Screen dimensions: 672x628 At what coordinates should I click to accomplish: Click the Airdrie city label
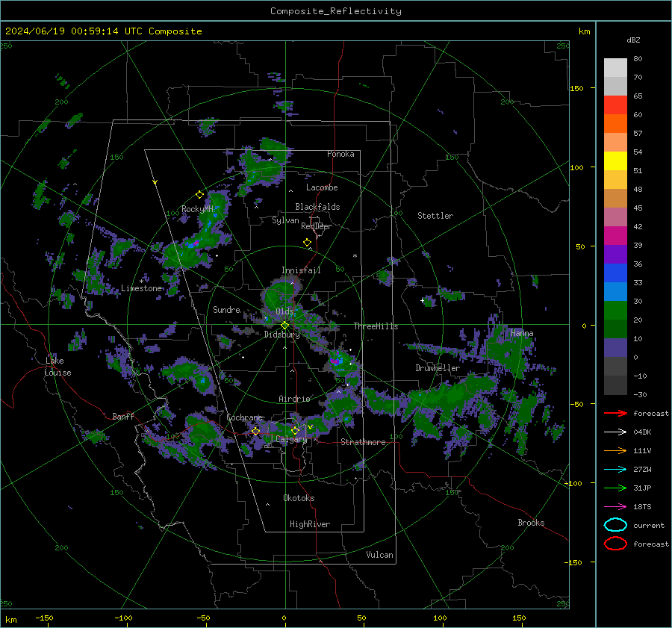tap(294, 399)
